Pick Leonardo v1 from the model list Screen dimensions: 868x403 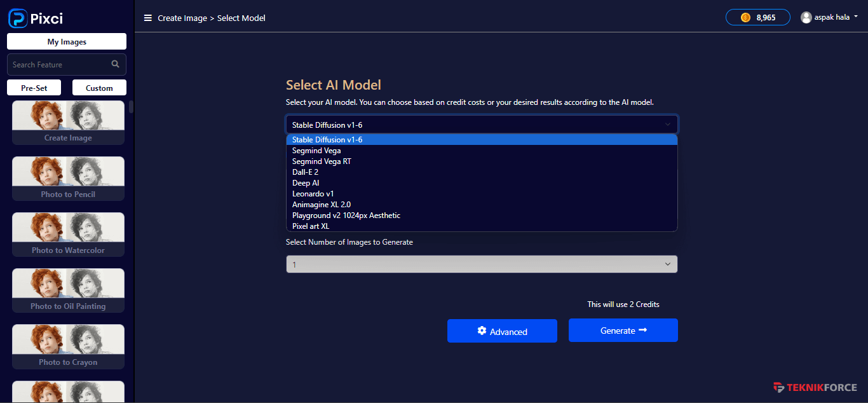[482, 194]
